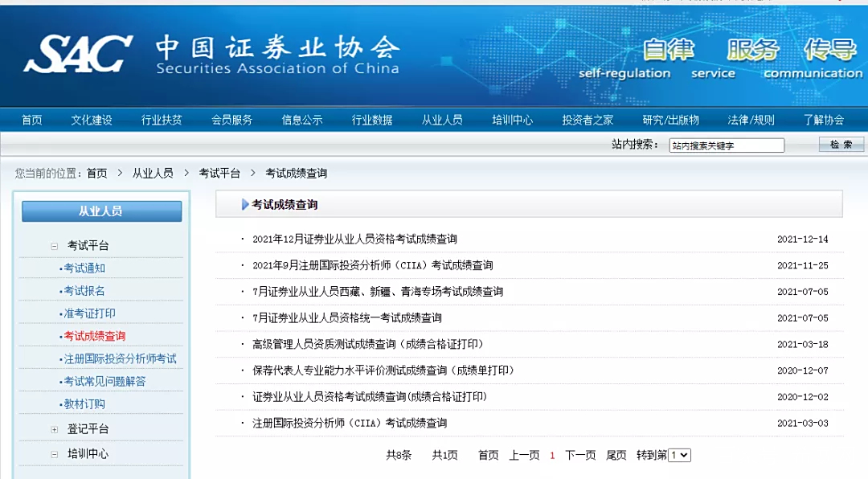Click the blue arrow icon beside 考试成绩查询 header
Screen dimensions: 868x479
pos(241,203)
